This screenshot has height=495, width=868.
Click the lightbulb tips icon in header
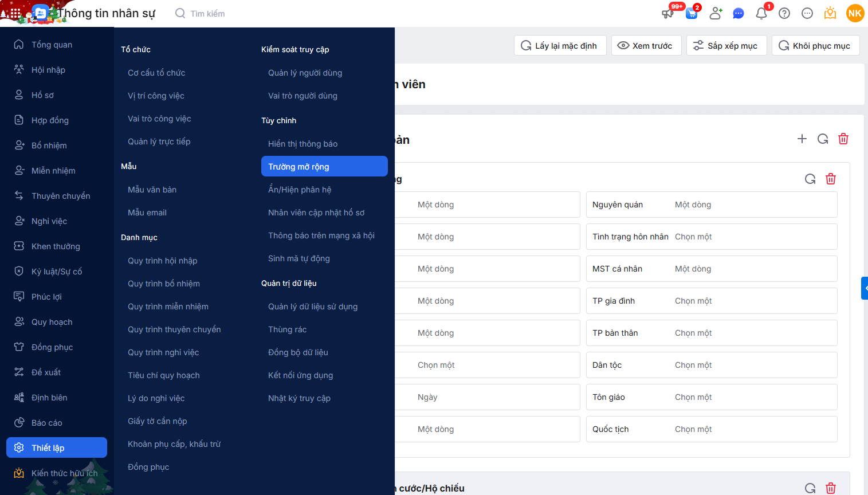pyautogui.click(x=830, y=13)
